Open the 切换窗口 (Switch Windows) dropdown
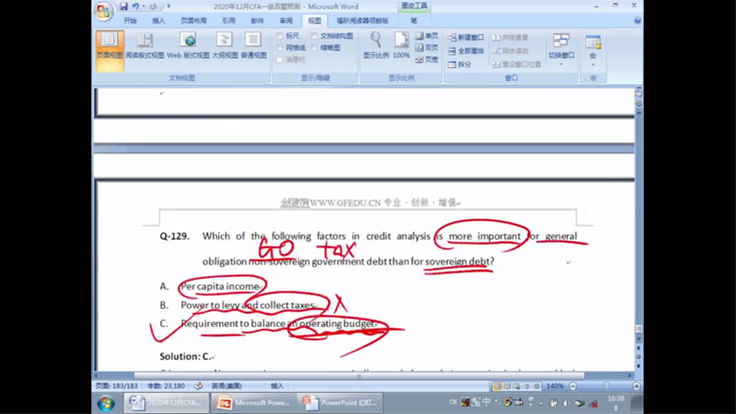This screenshot has width=736, height=414. (x=561, y=49)
